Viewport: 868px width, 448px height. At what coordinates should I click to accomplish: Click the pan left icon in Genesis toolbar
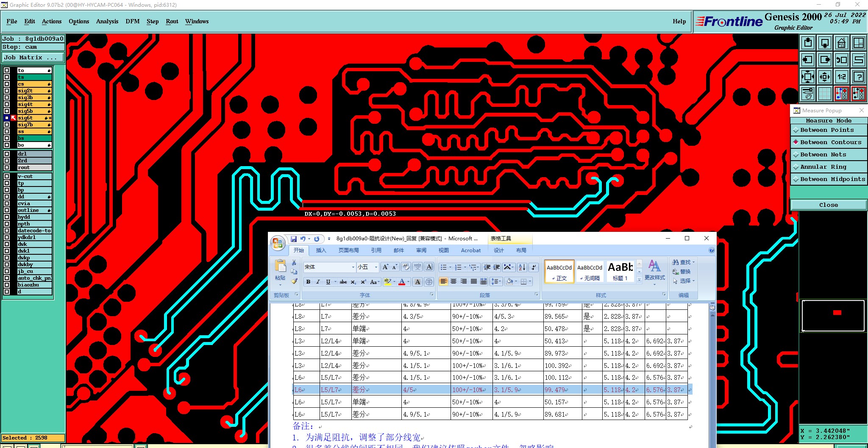click(x=808, y=60)
